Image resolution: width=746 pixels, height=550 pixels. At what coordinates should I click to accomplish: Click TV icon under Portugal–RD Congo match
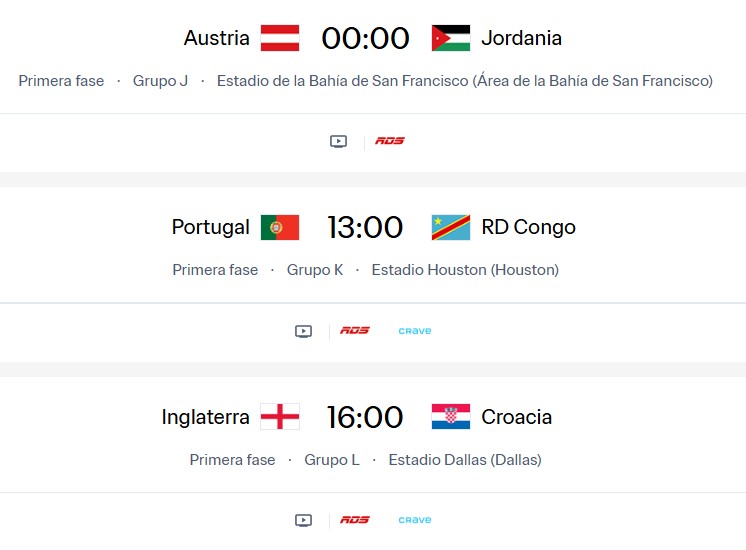click(x=304, y=331)
